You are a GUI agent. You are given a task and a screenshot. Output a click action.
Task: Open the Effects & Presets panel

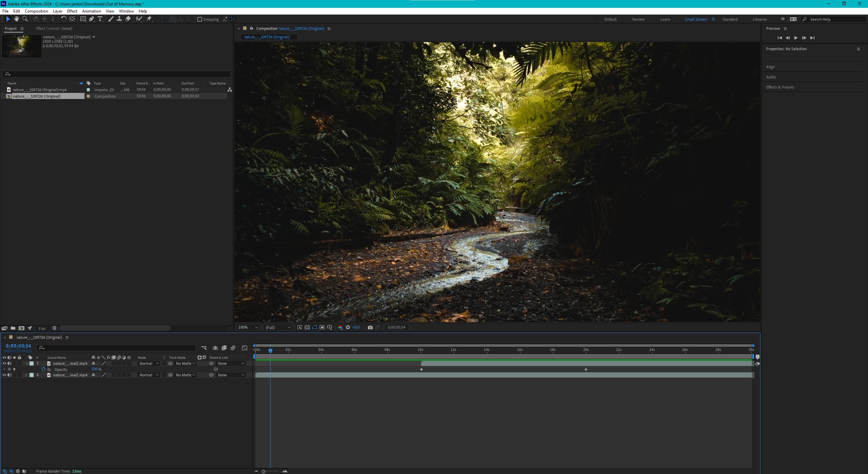tap(780, 87)
